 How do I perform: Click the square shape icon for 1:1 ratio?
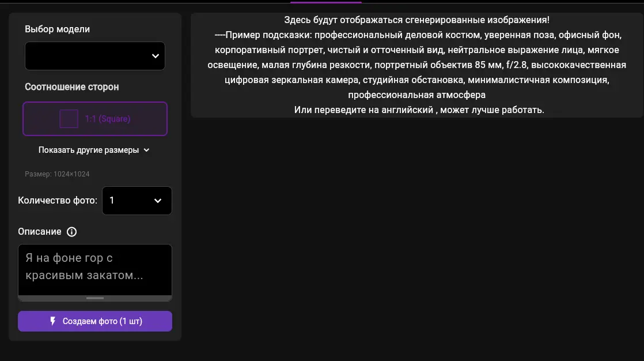[69, 119]
